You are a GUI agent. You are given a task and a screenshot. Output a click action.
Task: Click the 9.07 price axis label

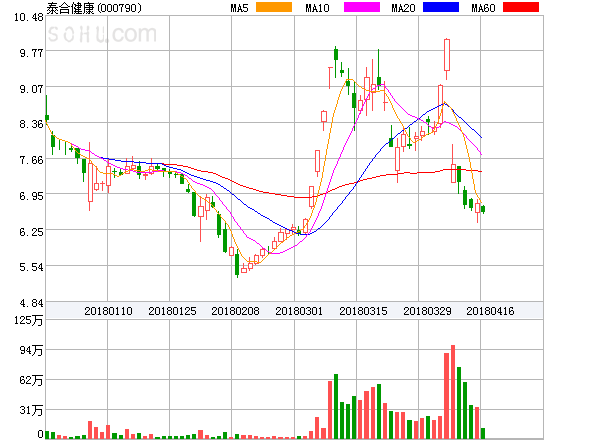pyautogui.click(x=31, y=89)
